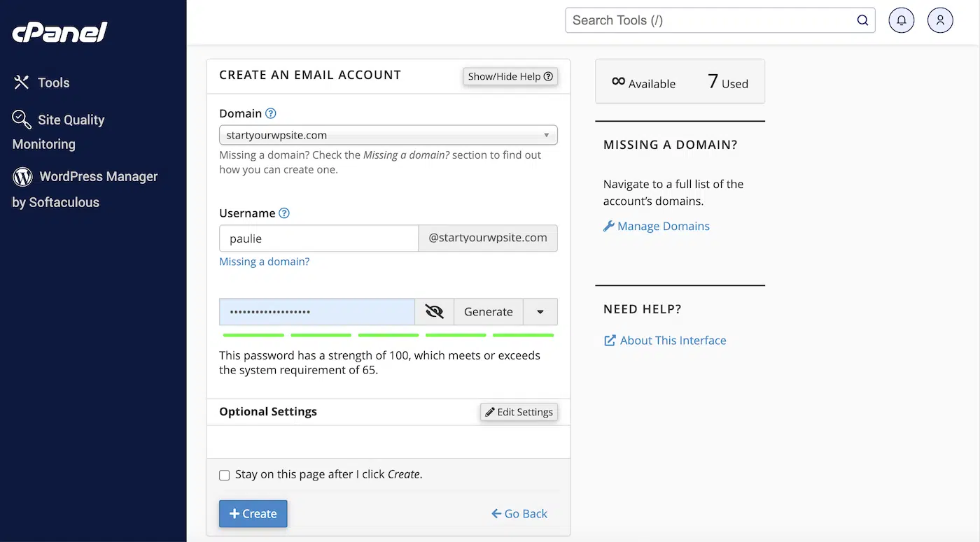Click the Domain help question icon
Viewport: 980px width, 542px height.
click(271, 113)
